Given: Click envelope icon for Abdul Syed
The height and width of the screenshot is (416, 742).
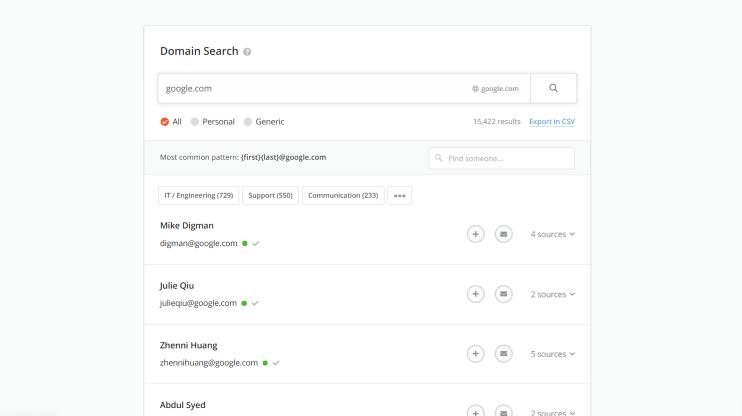Looking at the screenshot, I should pyautogui.click(x=504, y=410).
